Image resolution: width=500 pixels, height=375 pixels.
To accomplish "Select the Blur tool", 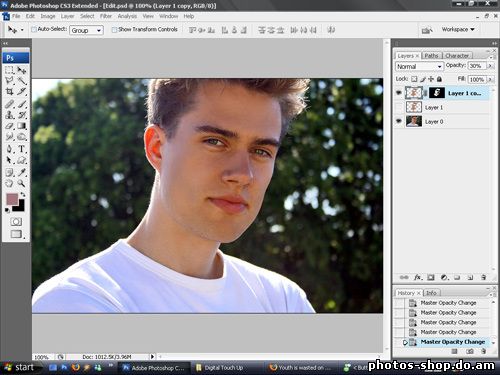I will coord(9,137).
